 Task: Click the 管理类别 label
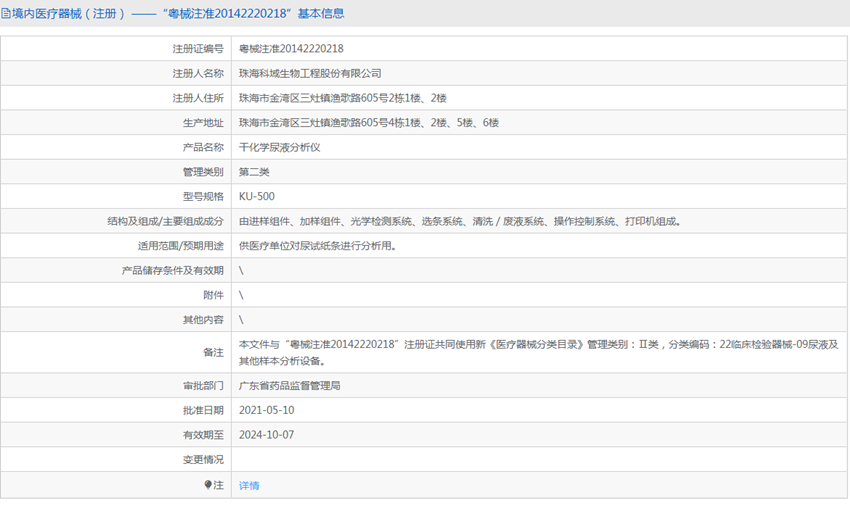click(203, 172)
